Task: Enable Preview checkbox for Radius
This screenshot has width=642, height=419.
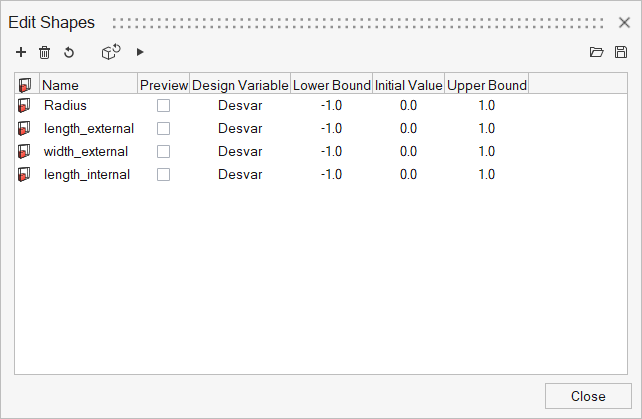Action: [x=163, y=105]
